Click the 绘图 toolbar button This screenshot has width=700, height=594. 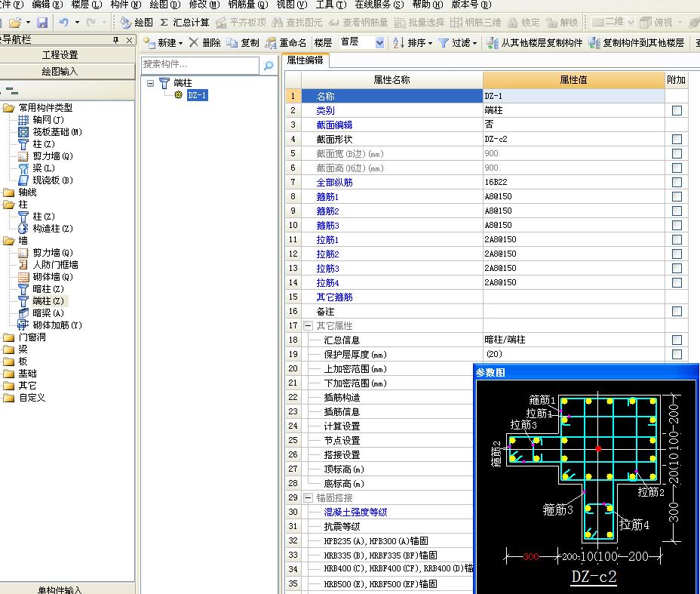[137, 23]
